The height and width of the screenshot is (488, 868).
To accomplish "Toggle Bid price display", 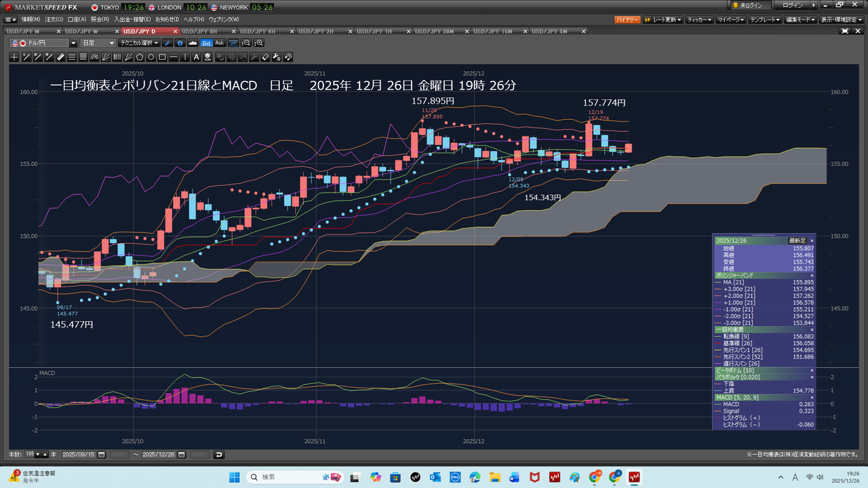I will 206,43.
